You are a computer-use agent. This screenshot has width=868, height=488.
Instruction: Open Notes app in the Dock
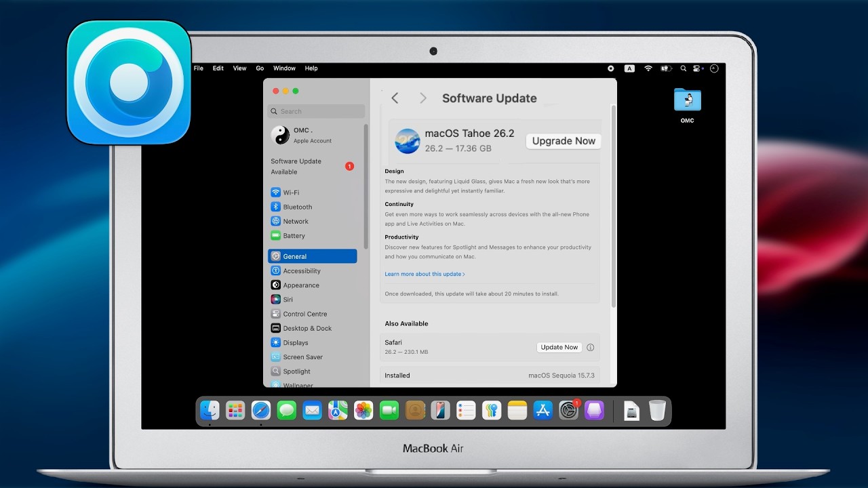pyautogui.click(x=517, y=410)
